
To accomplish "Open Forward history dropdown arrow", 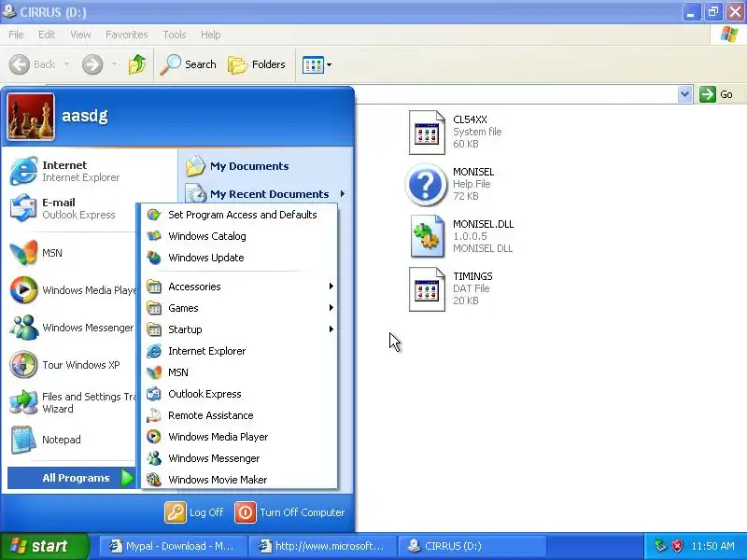I will [114, 64].
